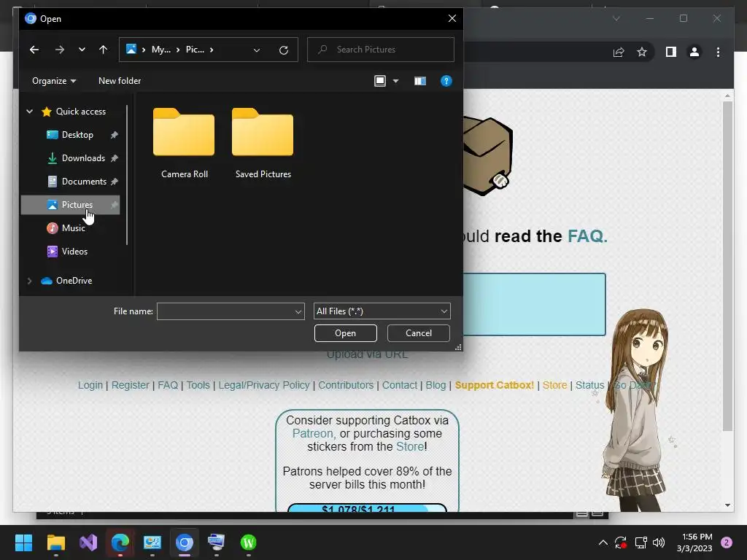Viewport: 747px width, 560px height.
Task: Click Pic... segment in address path
Action: point(195,50)
